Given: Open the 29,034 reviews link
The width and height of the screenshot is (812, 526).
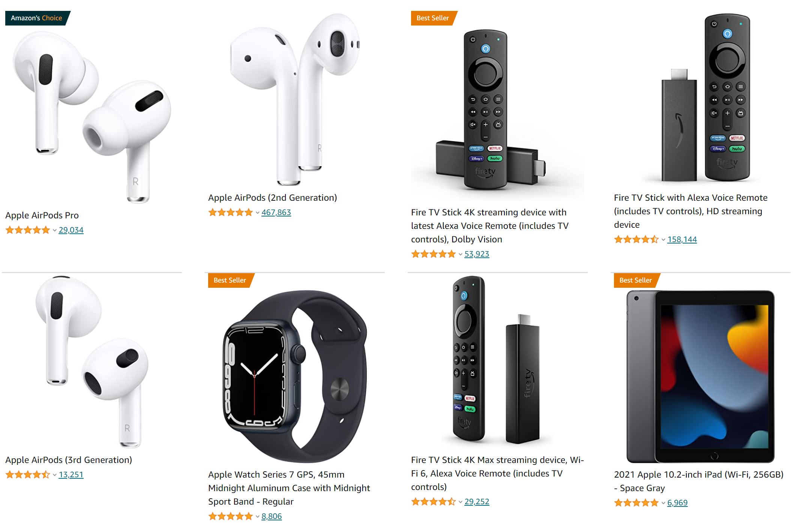Looking at the screenshot, I should coord(71,230).
